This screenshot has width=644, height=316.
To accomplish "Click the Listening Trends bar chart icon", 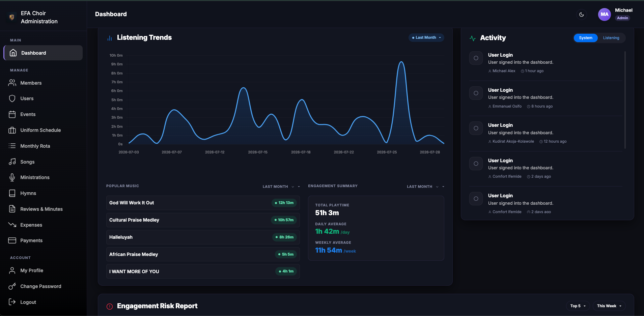I will click(x=110, y=38).
